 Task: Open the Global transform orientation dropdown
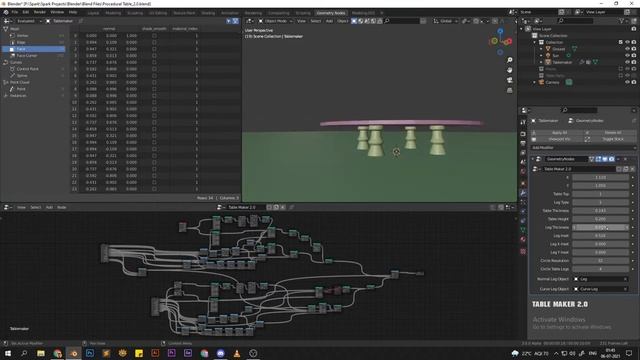coord(445,21)
